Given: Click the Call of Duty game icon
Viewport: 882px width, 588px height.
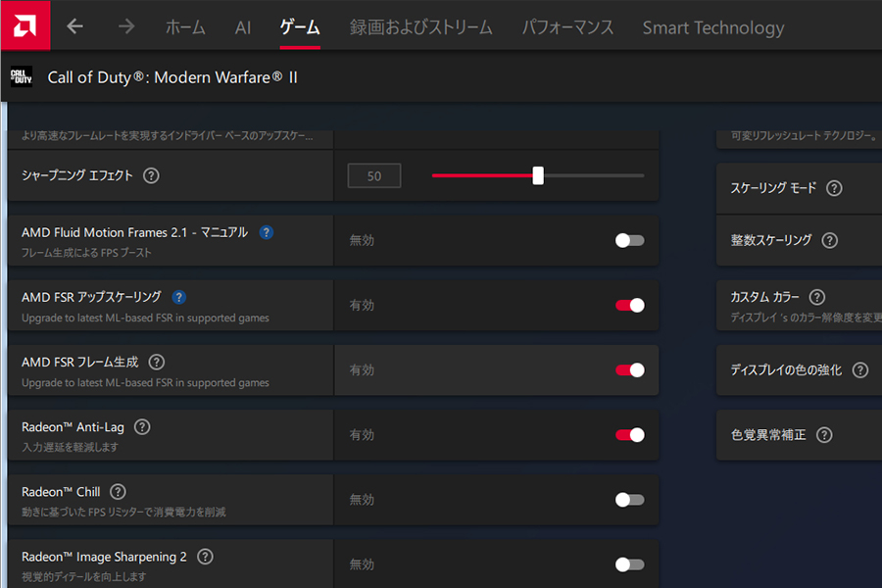Looking at the screenshot, I should 21,76.
